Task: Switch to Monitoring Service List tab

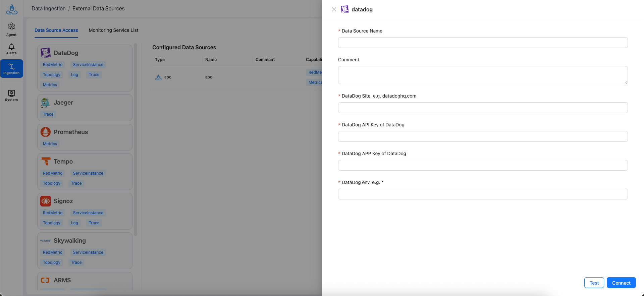Action: tap(113, 30)
